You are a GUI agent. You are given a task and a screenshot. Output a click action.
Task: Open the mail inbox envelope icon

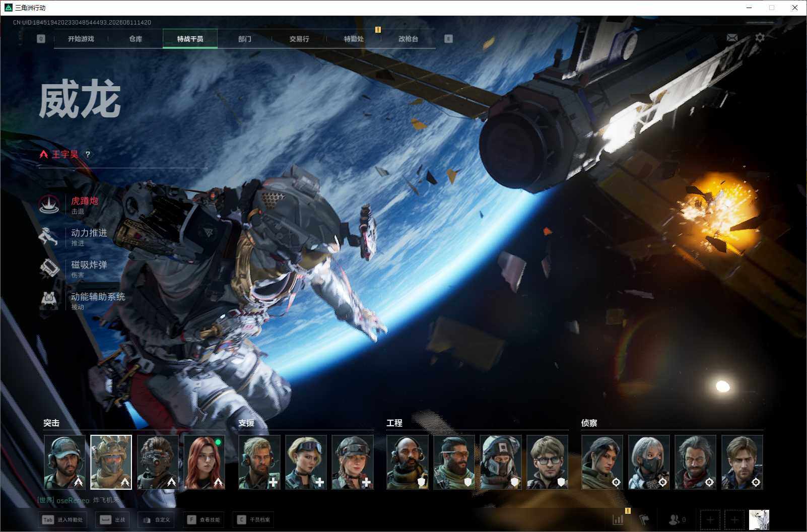[x=732, y=38]
